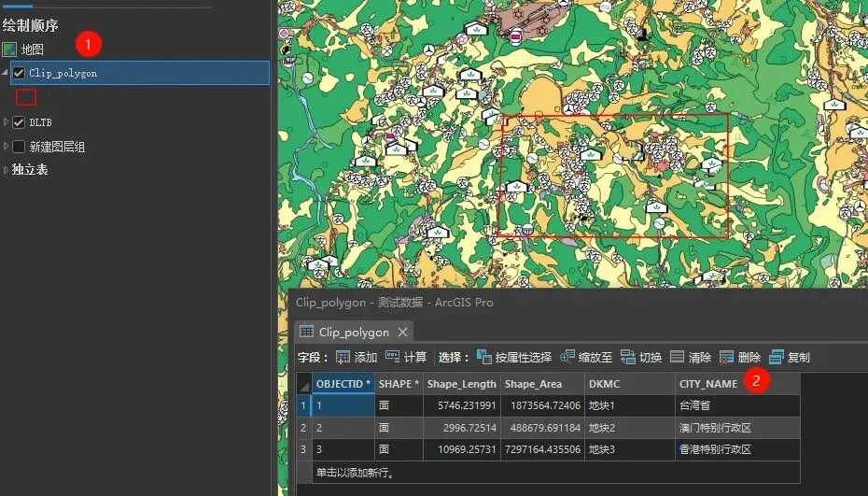868x496 pixels.
Task: Click the 添加 field icon
Action: pyautogui.click(x=343, y=357)
